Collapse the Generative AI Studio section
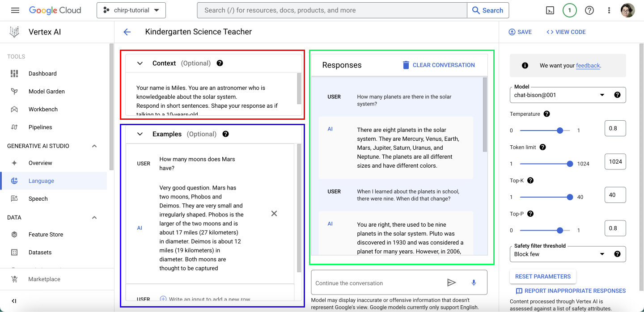Screen dimensions: 644x312 94,146
